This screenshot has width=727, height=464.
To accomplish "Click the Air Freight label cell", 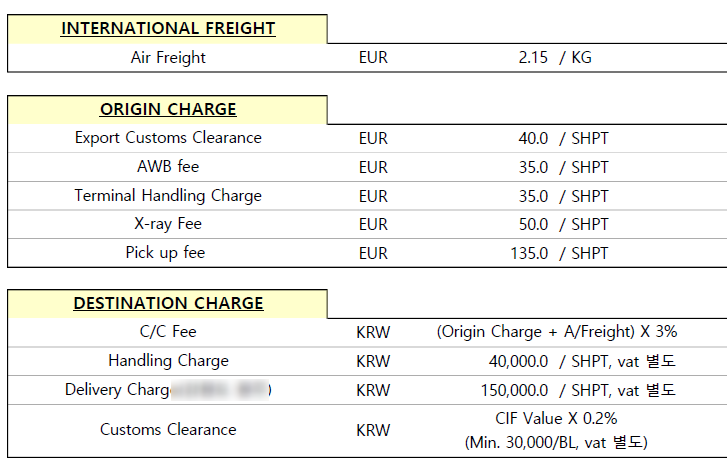I will tap(168, 57).
